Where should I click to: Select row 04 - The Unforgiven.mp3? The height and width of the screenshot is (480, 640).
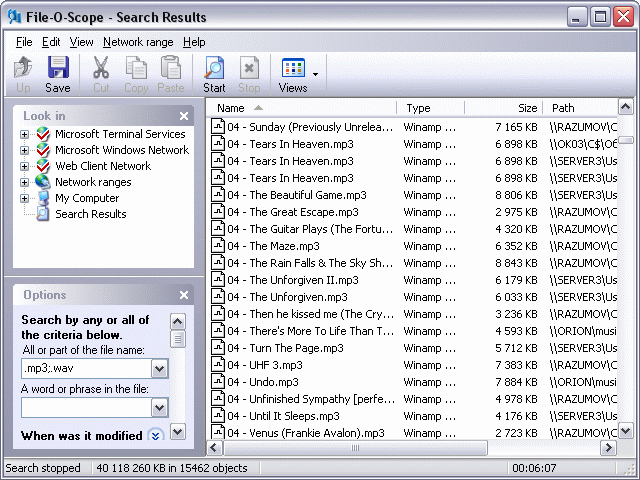(413, 297)
